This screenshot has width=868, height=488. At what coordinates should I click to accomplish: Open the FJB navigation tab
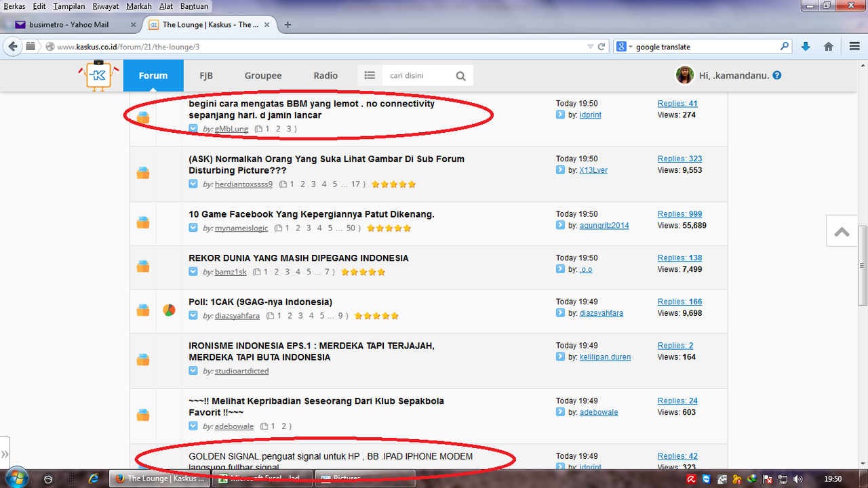(x=205, y=75)
